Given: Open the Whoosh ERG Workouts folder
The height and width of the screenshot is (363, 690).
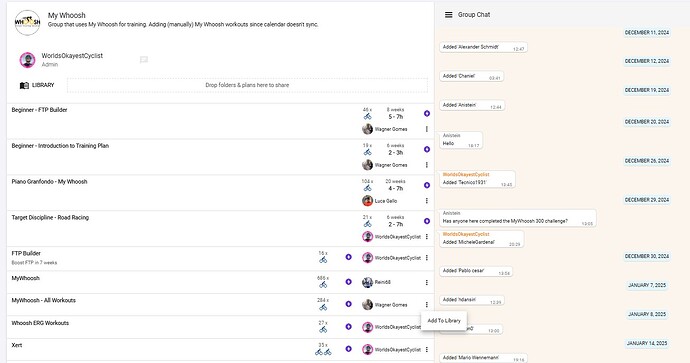Looking at the screenshot, I should click(40, 323).
